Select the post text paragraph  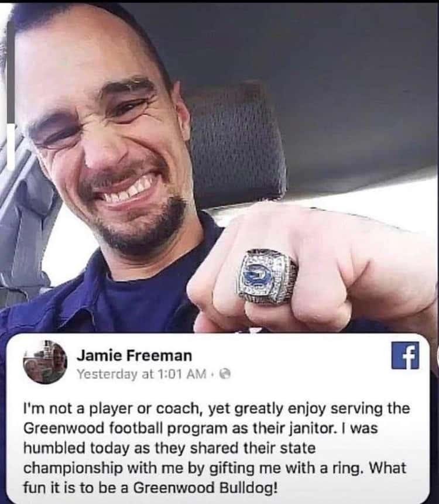216,448
